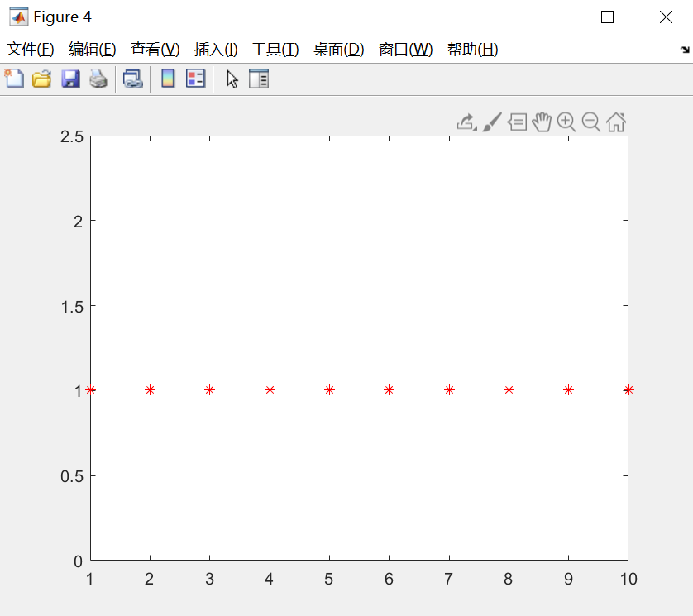Open the Property Inspector icon

259,79
